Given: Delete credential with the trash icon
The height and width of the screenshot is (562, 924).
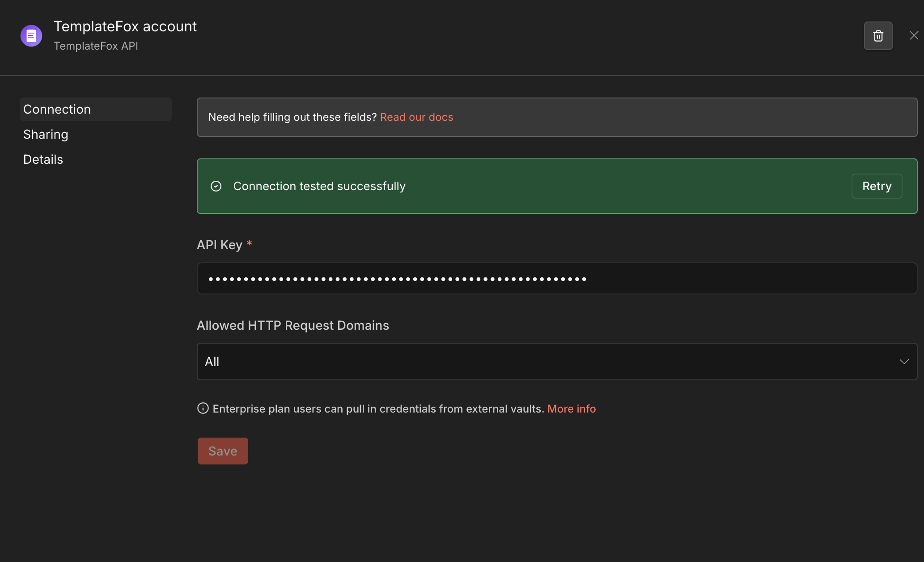Looking at the screenshot, I should coord(878,36).
